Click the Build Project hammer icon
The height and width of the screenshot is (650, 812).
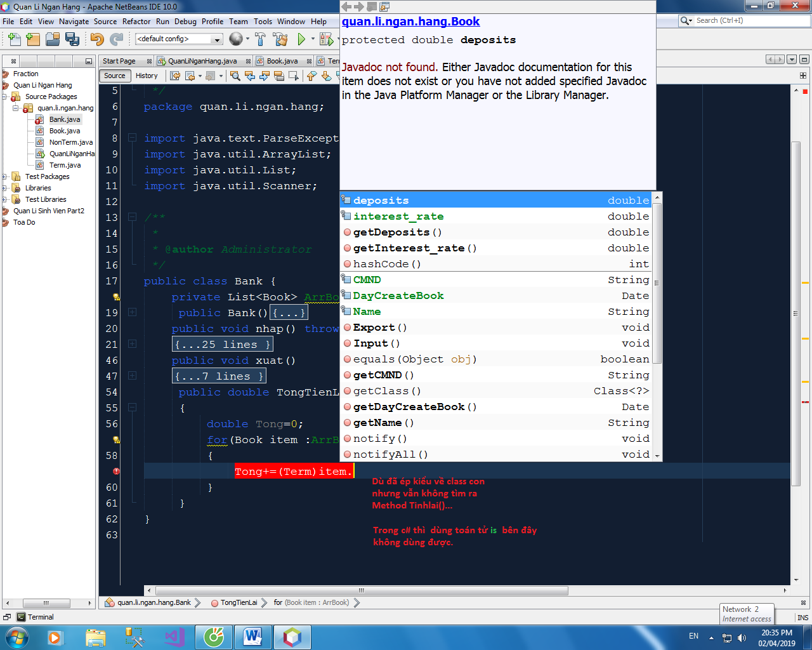[260, 39]
